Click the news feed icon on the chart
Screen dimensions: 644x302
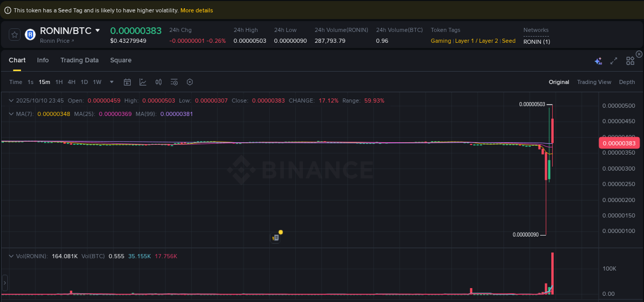coord(277,237)
